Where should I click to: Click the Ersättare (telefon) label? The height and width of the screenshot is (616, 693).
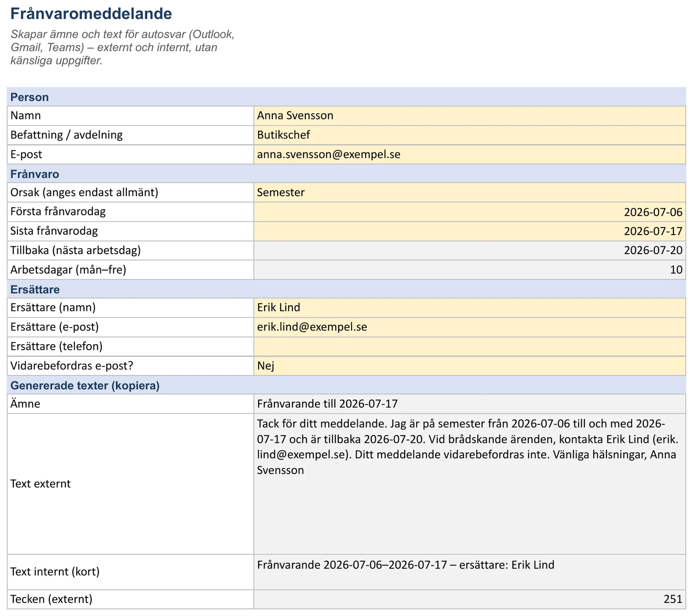(56, 346)
